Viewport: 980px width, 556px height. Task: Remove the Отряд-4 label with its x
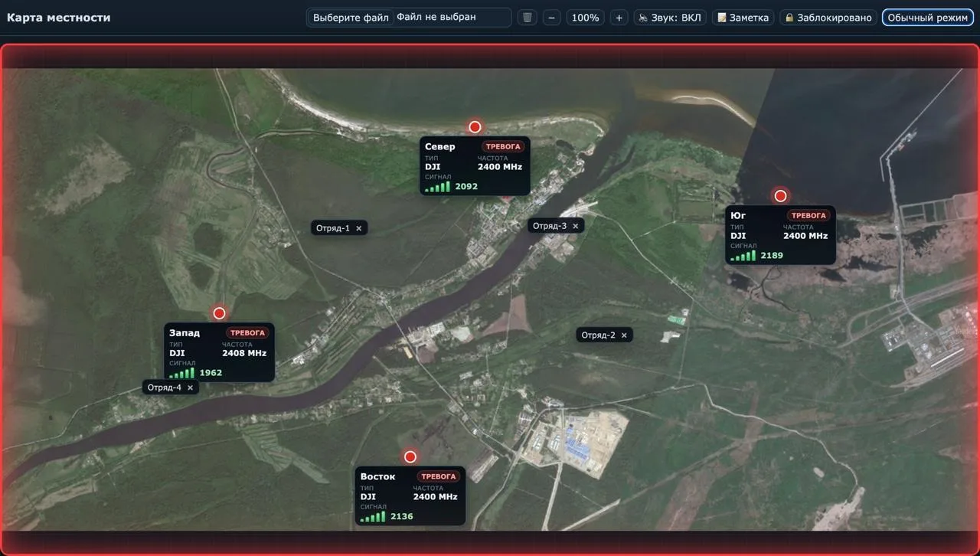tap(190, 388)
